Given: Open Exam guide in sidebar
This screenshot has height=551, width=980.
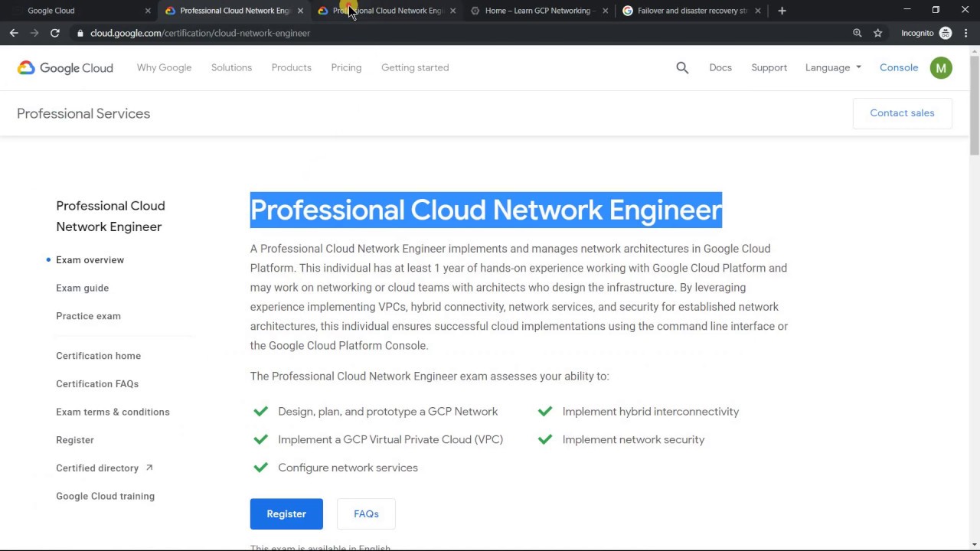Looking at the screenshot, I should pyautogui.click(x=82, y=288).
